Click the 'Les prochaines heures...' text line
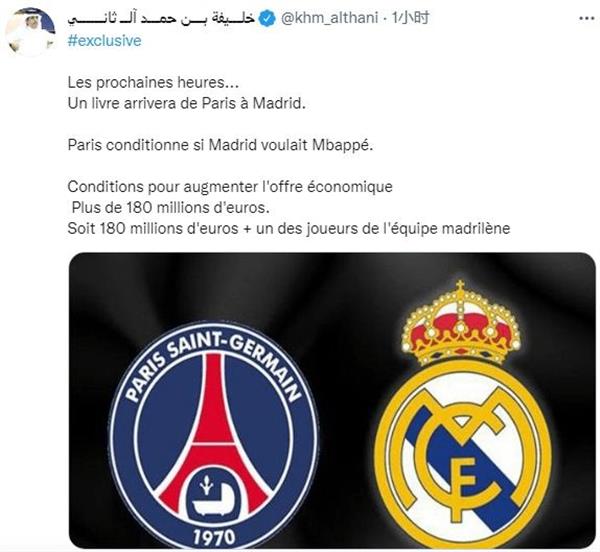600x552 pixels. pos(153,82)
